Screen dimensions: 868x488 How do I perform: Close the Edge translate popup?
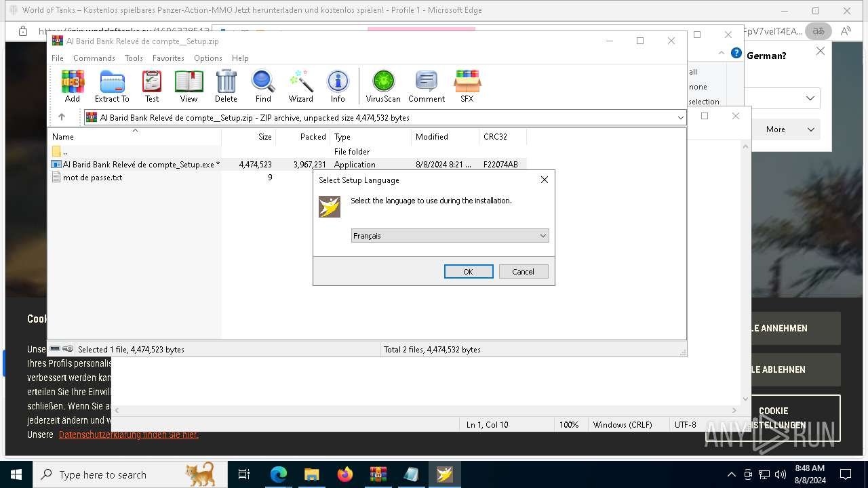(821, 51)
